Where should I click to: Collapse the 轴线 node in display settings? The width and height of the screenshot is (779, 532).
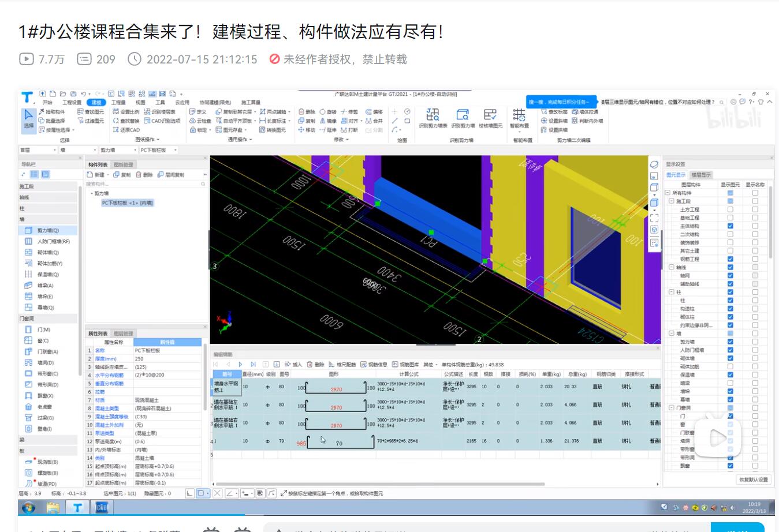[672, 267]
